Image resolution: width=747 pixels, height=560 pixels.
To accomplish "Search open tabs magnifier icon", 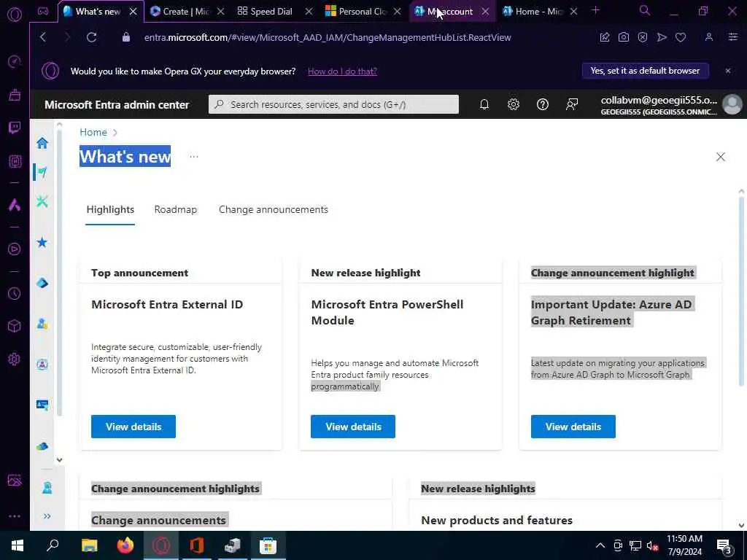I will [x=645, y=10].
